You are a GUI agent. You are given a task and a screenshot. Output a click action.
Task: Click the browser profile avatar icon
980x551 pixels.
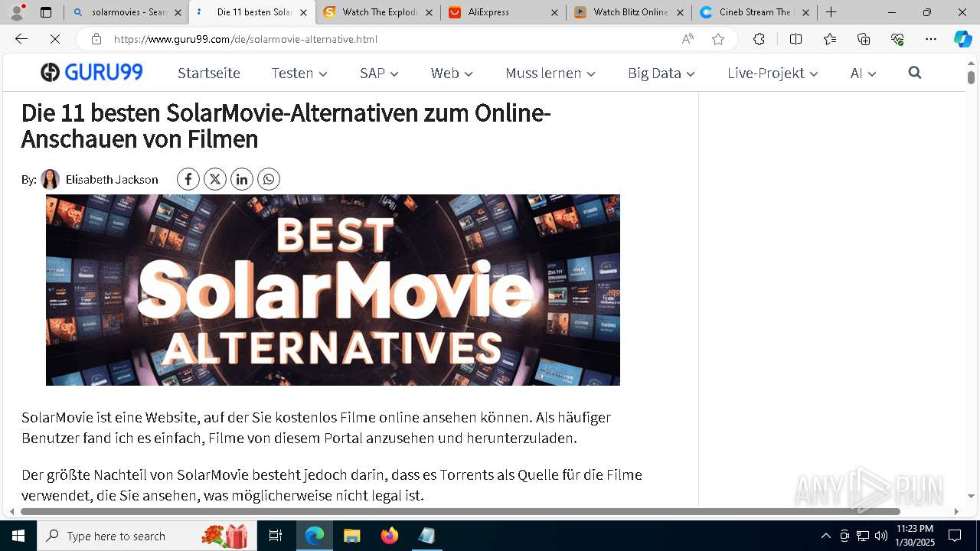tap(16, 12)
